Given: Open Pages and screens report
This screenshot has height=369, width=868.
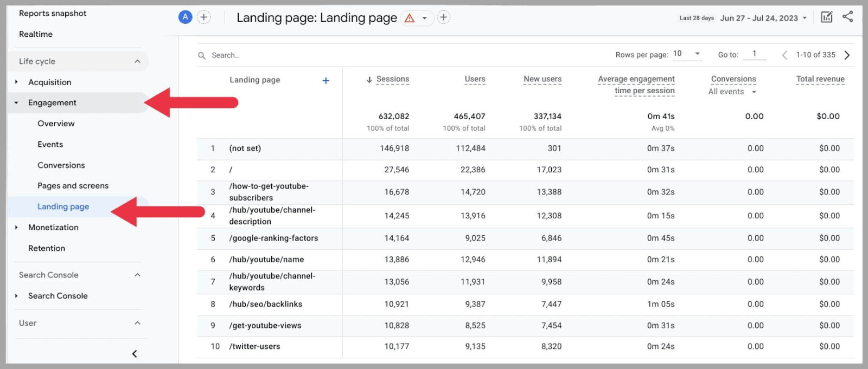Looking at the screenshot, I should point(73,185).
